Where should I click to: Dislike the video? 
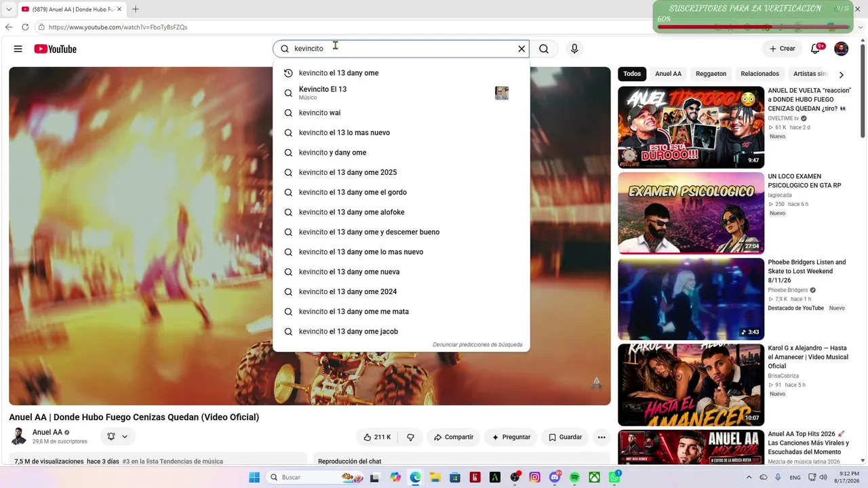point(410,437)
